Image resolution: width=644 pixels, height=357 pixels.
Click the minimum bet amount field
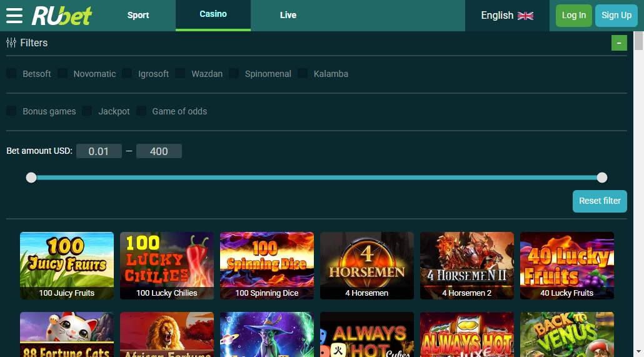99,151
